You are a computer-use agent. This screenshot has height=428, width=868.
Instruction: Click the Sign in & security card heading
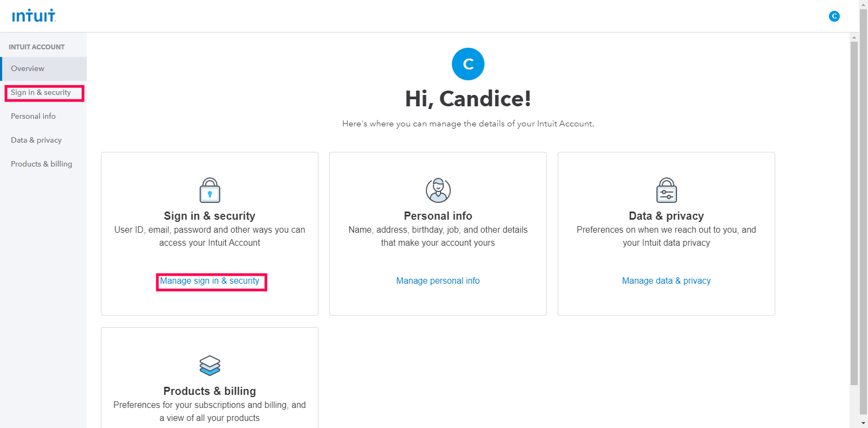[x=210, y=216]
